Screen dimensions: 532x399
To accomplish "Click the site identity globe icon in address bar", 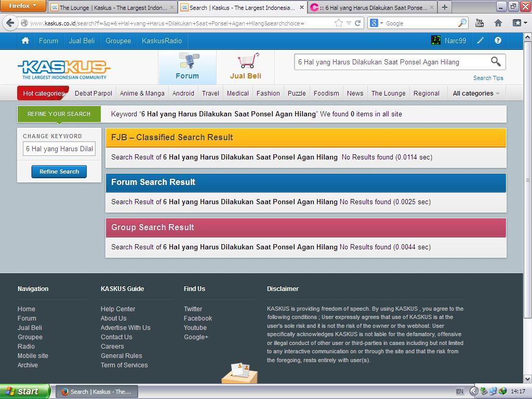I will pos(24,23).
